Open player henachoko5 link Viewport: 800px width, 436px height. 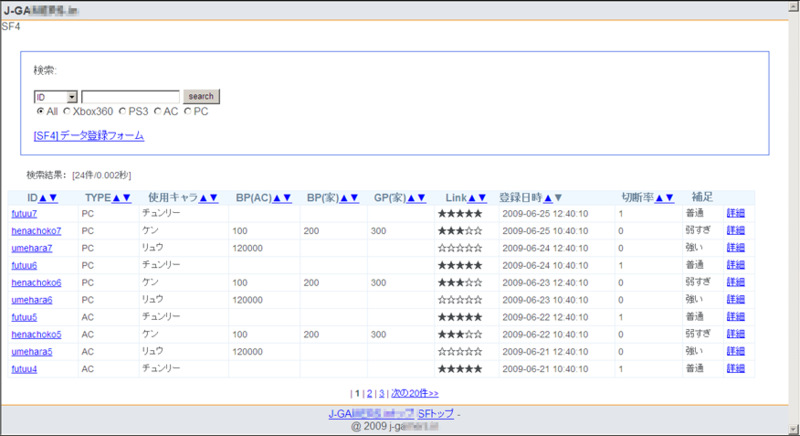tap(36, 335)
